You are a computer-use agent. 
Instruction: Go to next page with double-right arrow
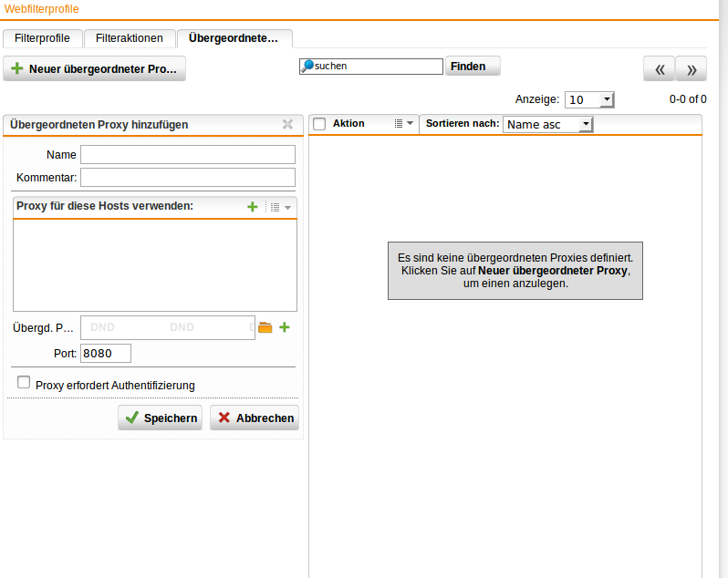click(x=692, y=69)
